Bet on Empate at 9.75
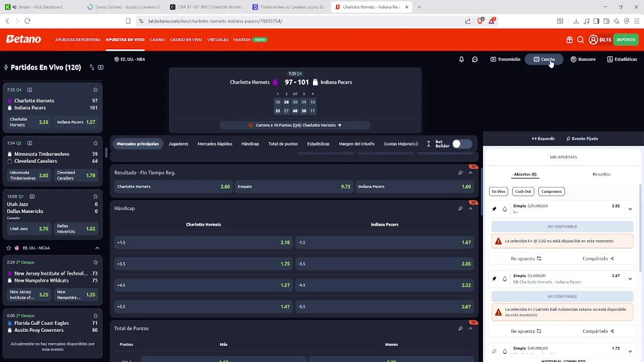Viewport: 644px width, 362px height. click(294, 187)
